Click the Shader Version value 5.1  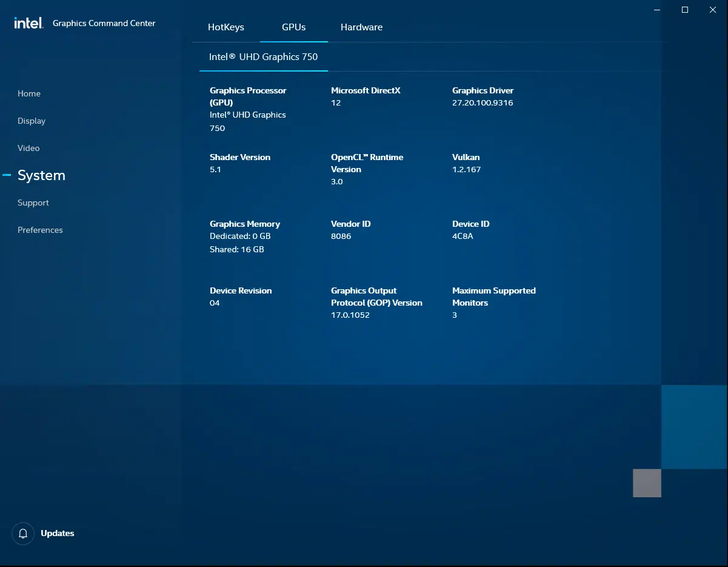click(215, 169)
